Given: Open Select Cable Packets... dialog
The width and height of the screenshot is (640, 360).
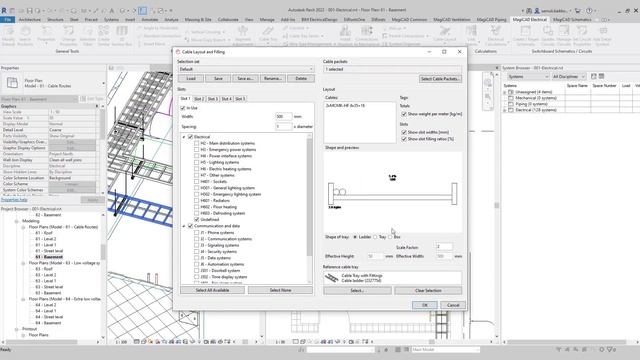Looking at the screenshot, I should [x=440, y=79].
